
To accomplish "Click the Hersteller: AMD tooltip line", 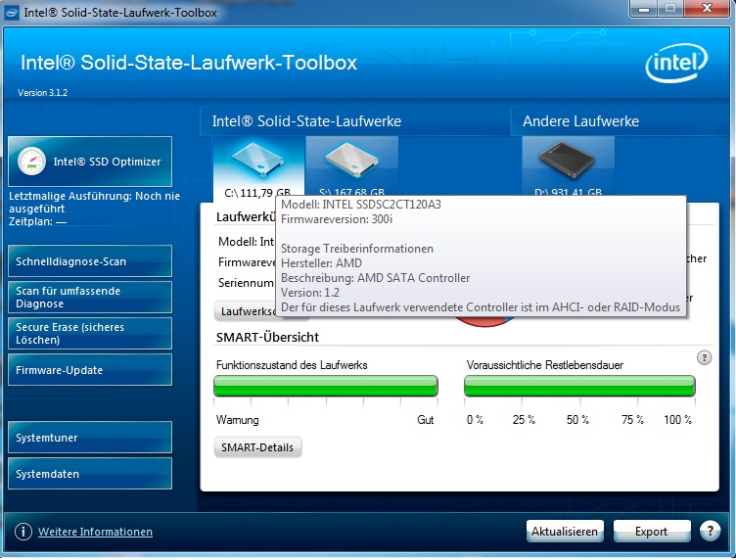I will (x=322, y=262).
